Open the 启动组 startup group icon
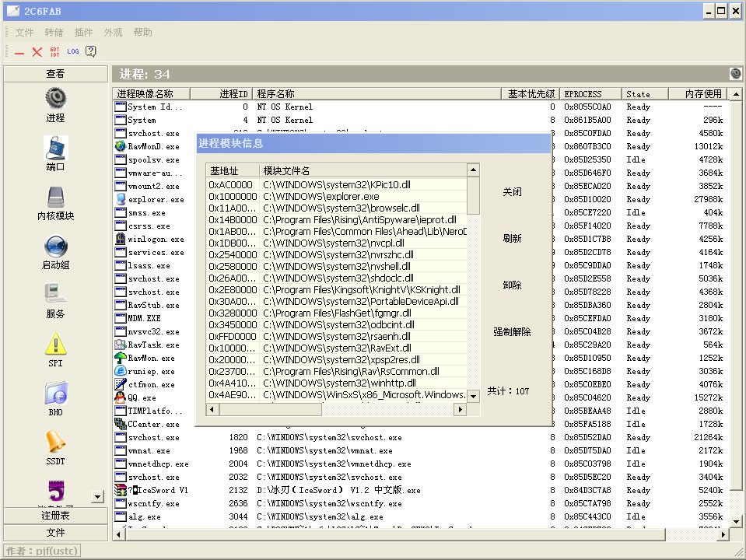 coord(55,247)
